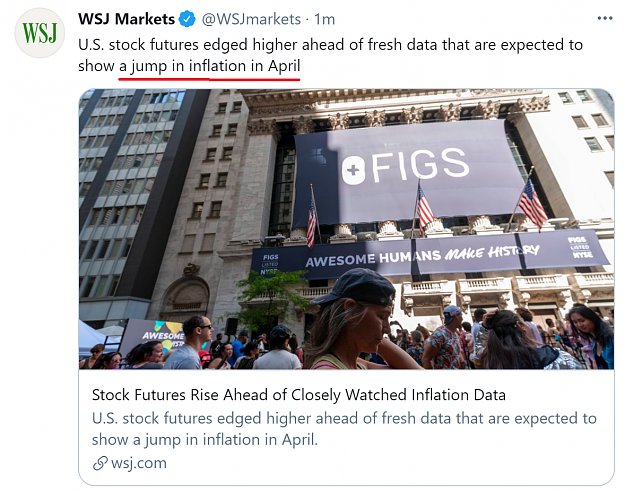Open the WSJ profile avatar
Screen dimensions: 625x491
coord(39,33)
